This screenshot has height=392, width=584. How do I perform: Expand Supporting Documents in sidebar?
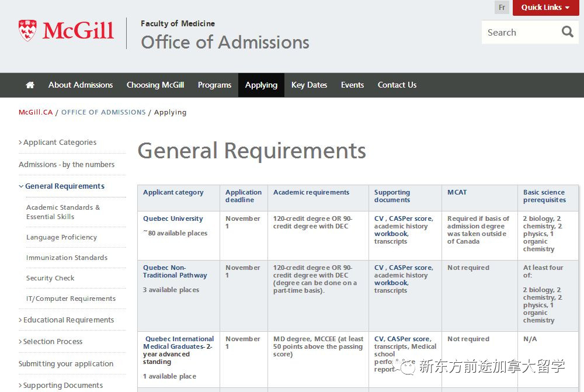[61, 386]
